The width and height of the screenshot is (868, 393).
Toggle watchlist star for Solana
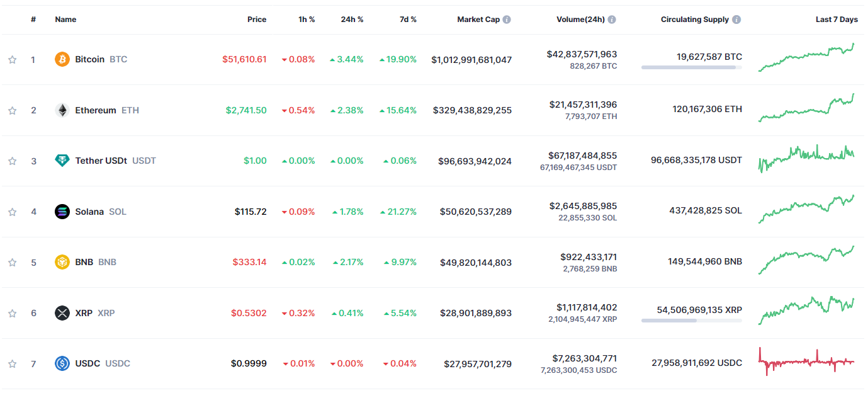point(12,212)
